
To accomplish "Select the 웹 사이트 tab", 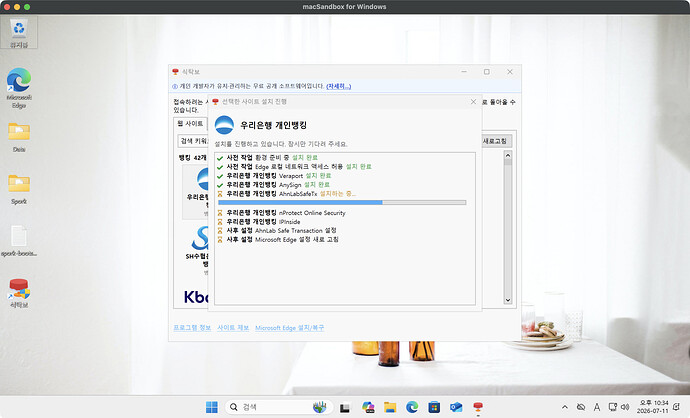I will point(190,124).
